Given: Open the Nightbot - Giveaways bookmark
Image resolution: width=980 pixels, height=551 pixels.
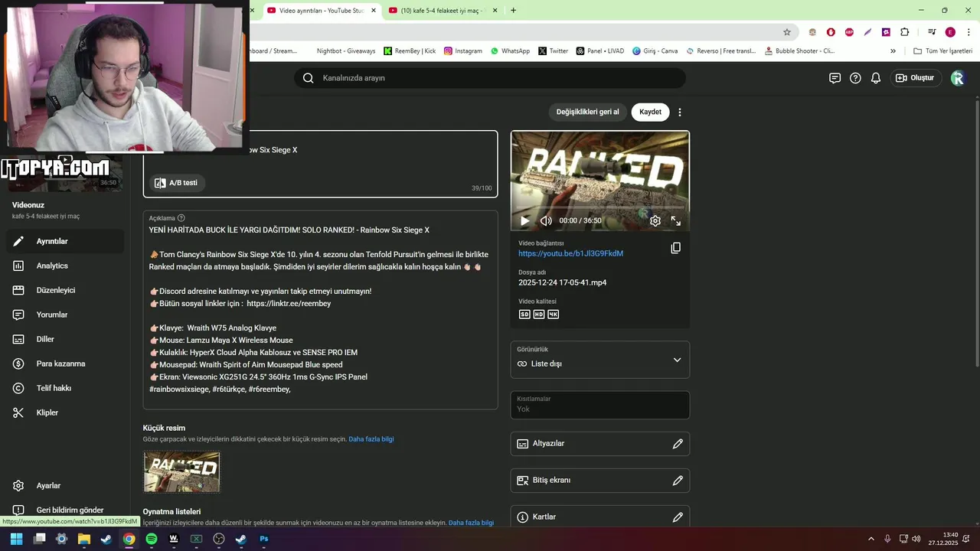Looking at the screenshot, I should tap(345, 51).
